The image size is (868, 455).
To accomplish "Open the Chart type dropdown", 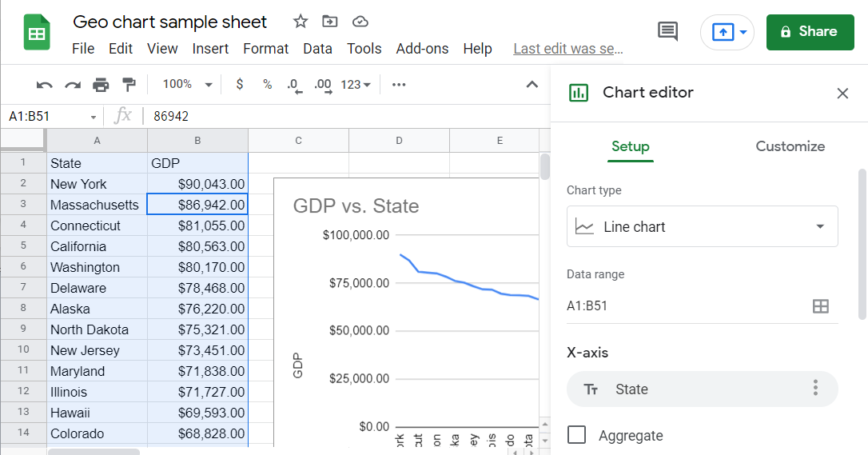I will click(702, 227).
